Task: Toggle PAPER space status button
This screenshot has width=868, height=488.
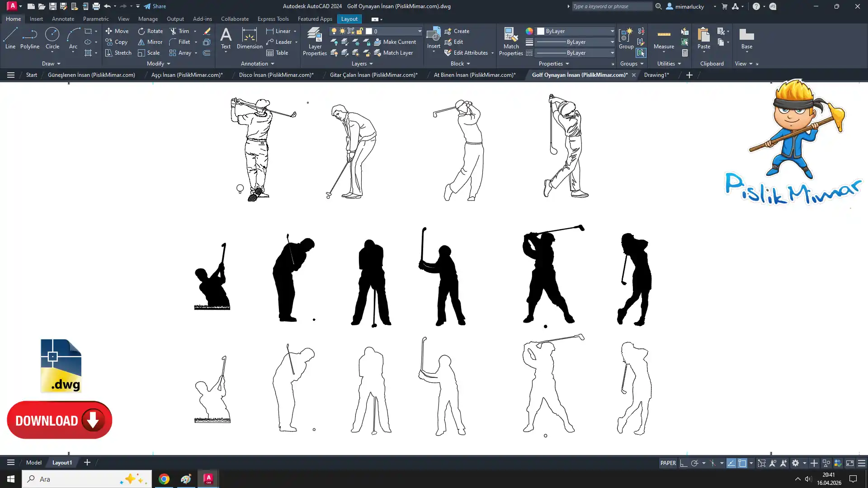Action: pyautogui.click(x=668, y=463)
